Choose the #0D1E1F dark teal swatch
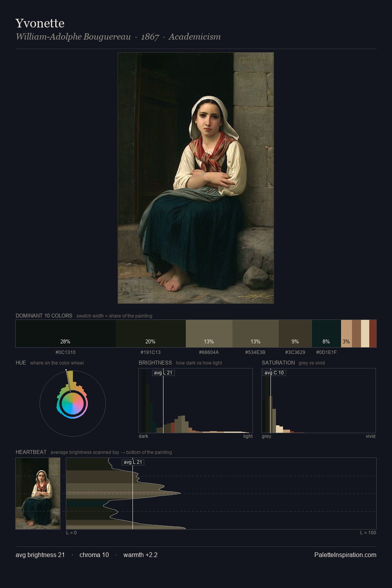Screen dimensions: 392x588 (x=327, y=334)
